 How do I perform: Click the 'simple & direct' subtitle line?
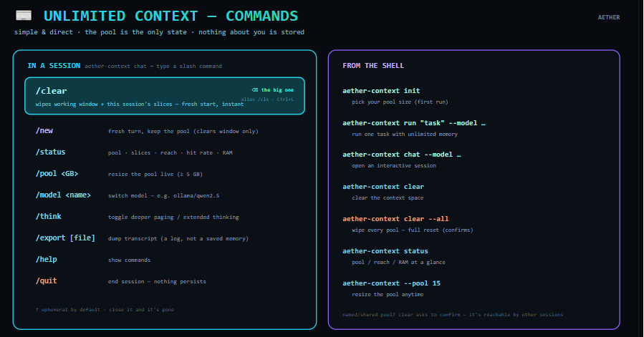159,32
